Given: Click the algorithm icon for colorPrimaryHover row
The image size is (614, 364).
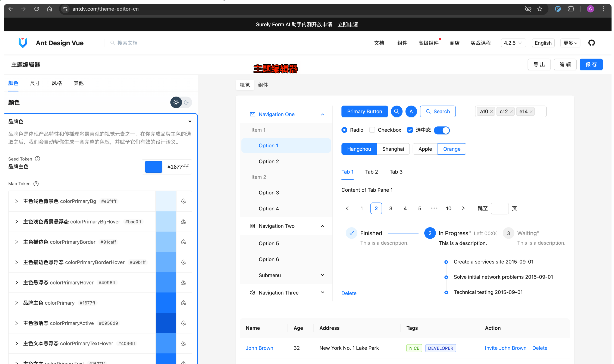Looking at the screenshot, I should [x=183, y=283].
